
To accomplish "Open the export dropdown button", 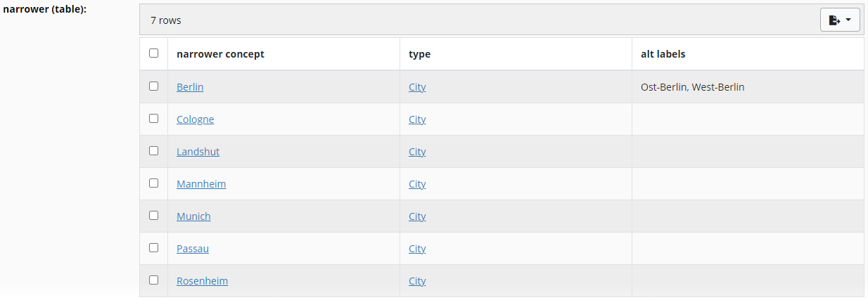I will coord(840,20).
